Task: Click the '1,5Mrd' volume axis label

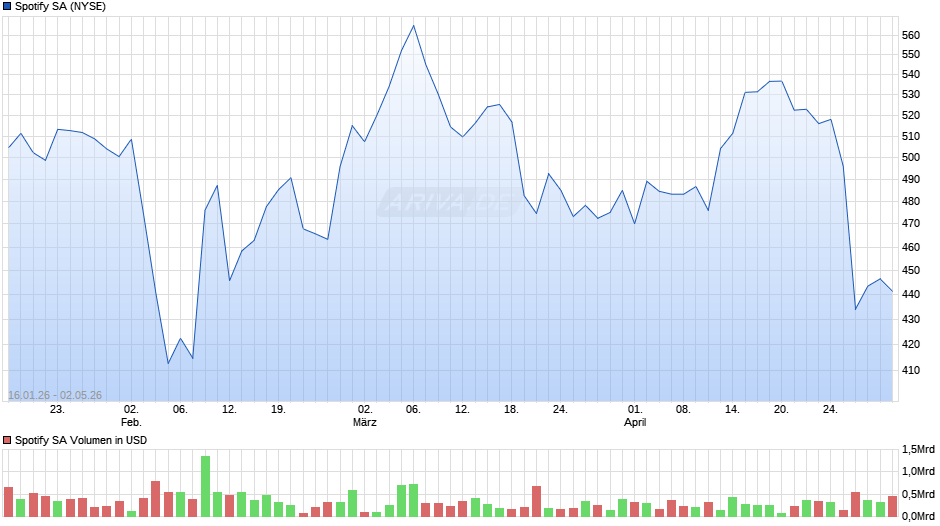Action: click(x=918, y=450)
